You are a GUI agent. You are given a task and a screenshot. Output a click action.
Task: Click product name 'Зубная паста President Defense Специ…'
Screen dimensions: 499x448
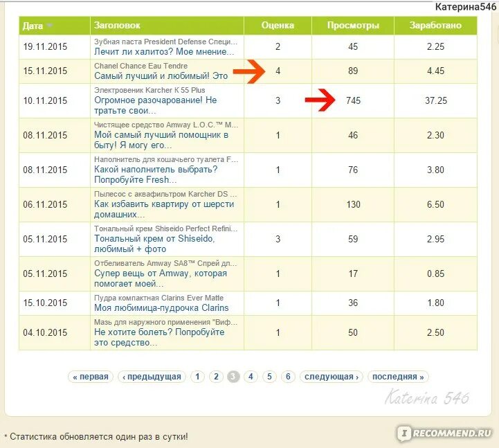[x=166, y=42]
